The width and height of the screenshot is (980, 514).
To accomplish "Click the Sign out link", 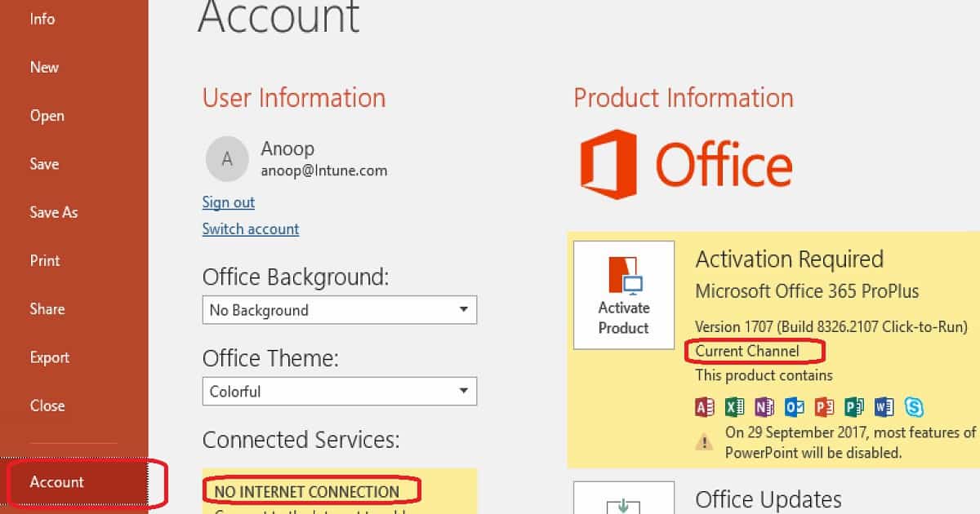I will tap(229, 202).
